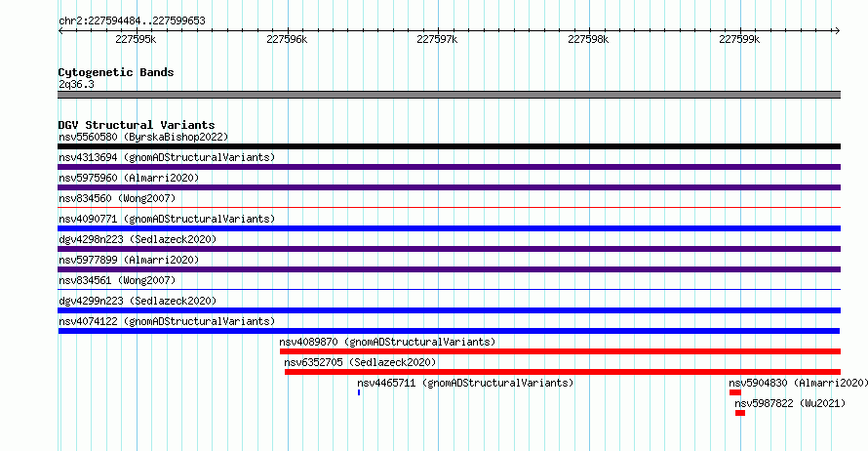Click the black nsv5560580 variant bar

point(449,146)
